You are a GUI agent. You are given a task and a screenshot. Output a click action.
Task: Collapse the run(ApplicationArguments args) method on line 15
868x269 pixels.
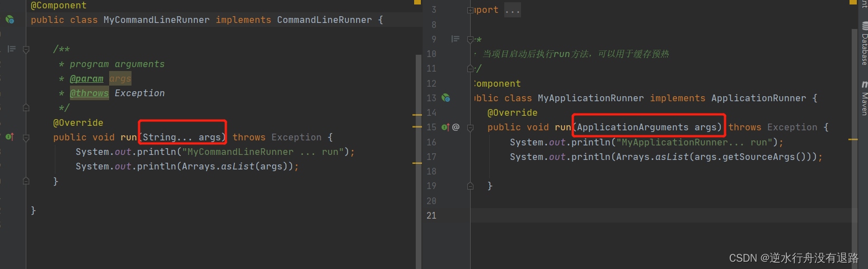pyautogui.click(x=470, y=127)
